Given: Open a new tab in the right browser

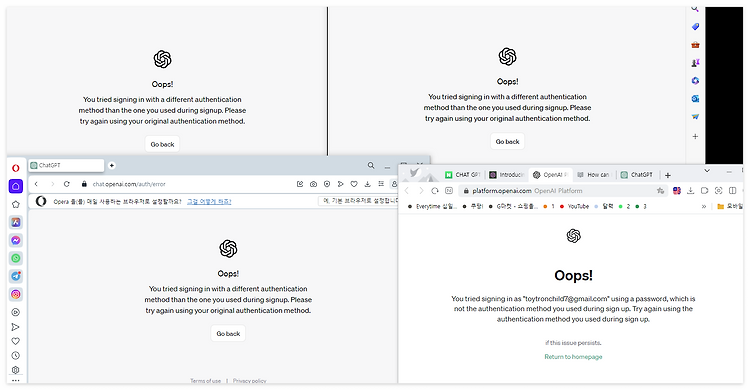Looking at the screenshot, I should [668, 175].
